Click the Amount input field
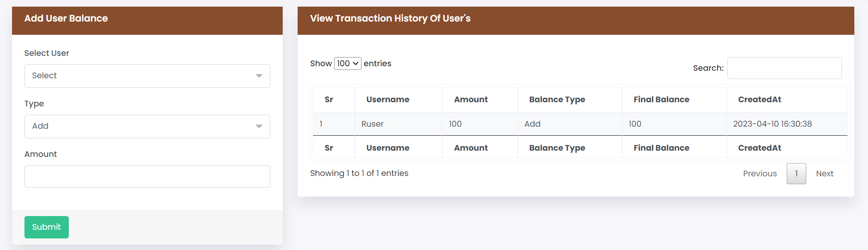This screenshot has height=250, width=868. click(x=147, y=176)
